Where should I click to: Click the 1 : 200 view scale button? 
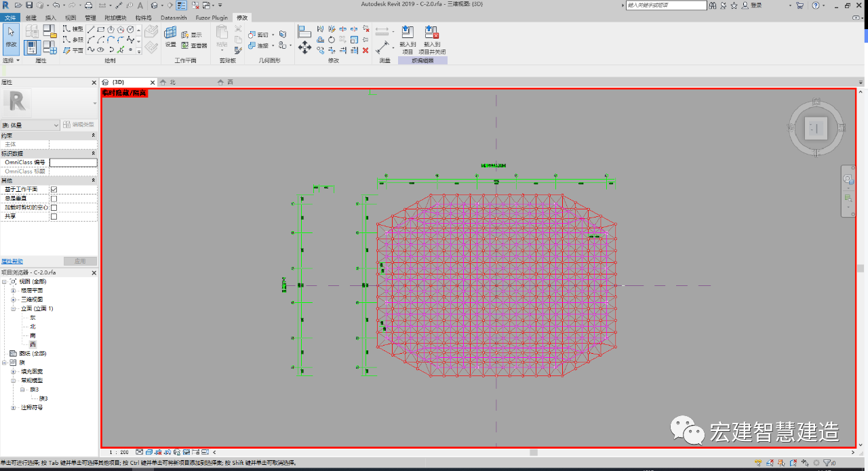[x=119, y=452]
